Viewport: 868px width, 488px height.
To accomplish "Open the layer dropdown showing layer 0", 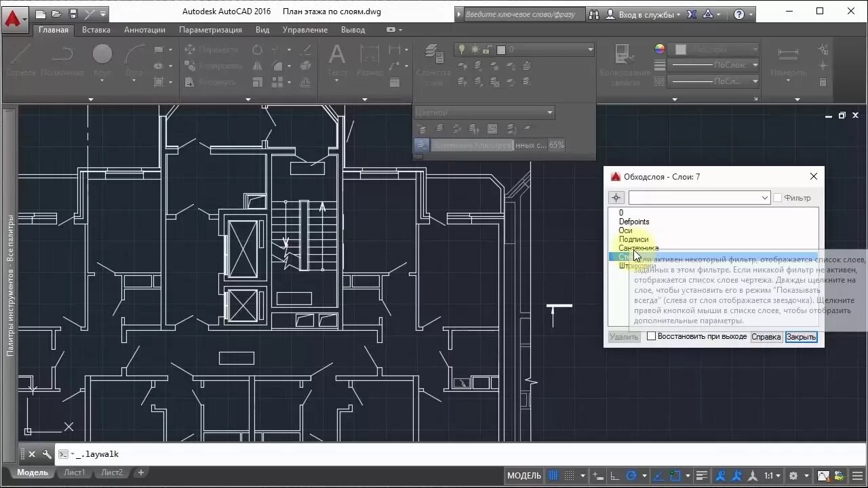I will pos(590,49).
